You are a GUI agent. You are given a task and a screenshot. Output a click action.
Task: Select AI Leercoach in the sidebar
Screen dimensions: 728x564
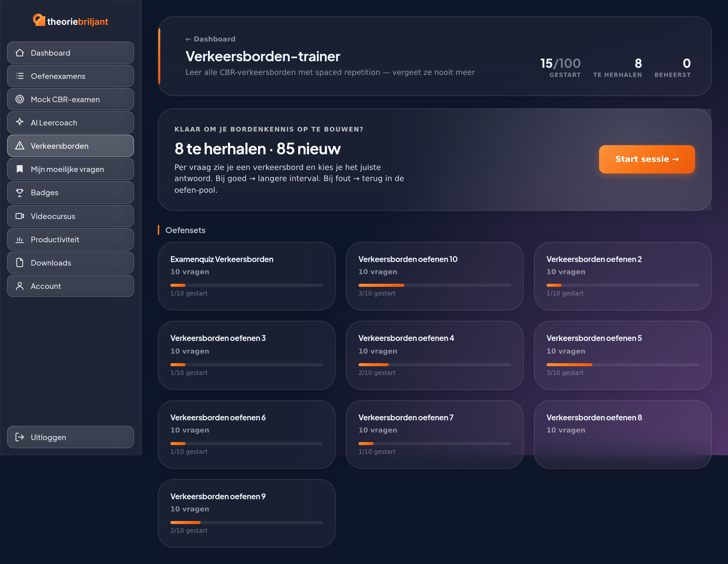click(70, 123)
